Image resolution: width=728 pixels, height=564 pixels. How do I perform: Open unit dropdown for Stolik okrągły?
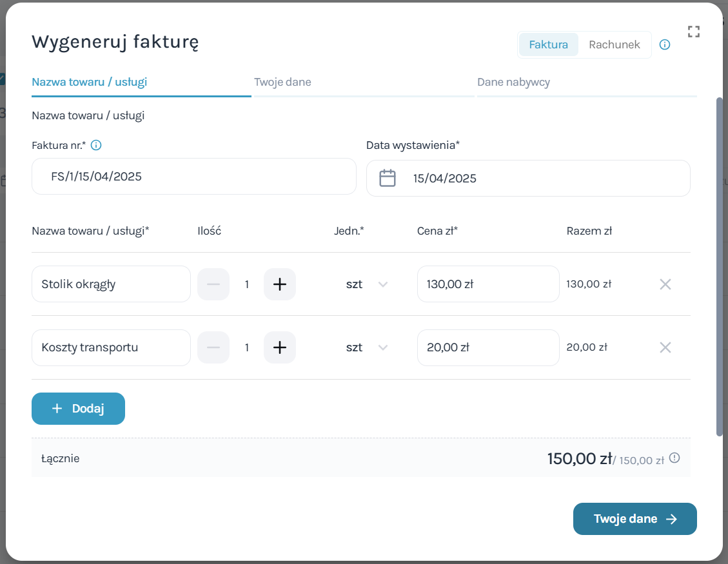coord(367,284)
